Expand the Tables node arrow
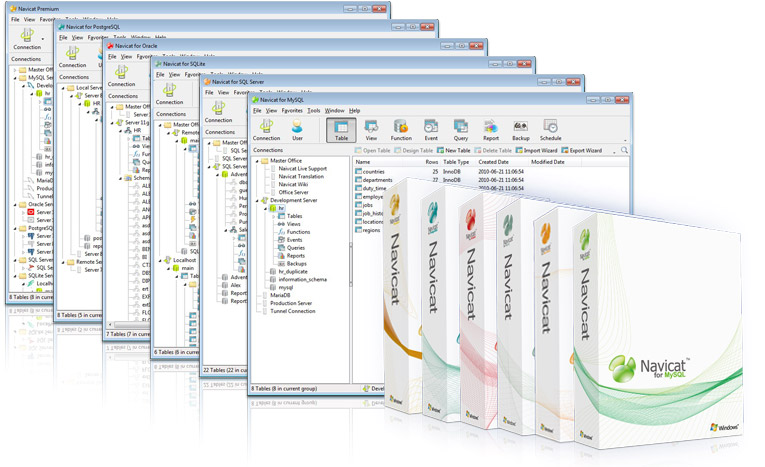This screenshot has width=765, height=467. point(274,216)
